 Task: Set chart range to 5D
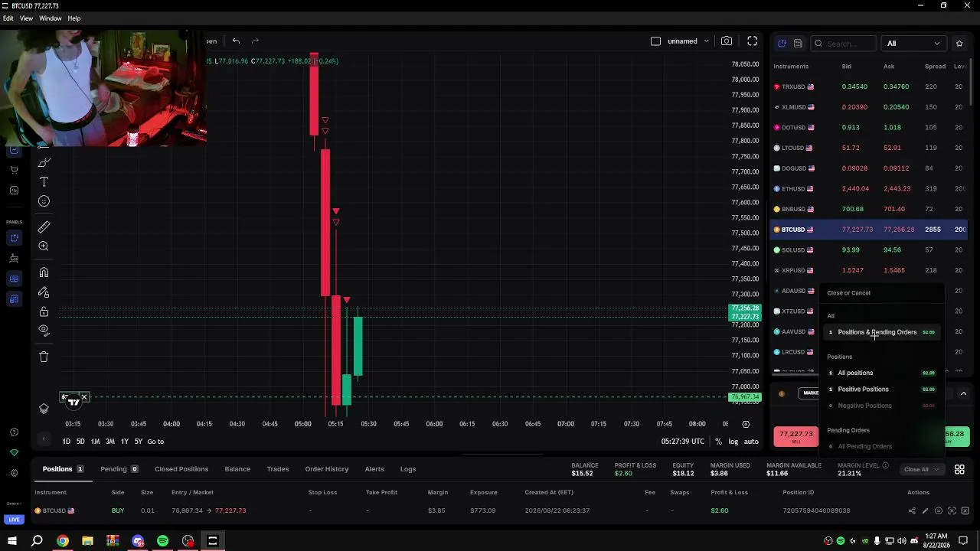click(80, 442)
